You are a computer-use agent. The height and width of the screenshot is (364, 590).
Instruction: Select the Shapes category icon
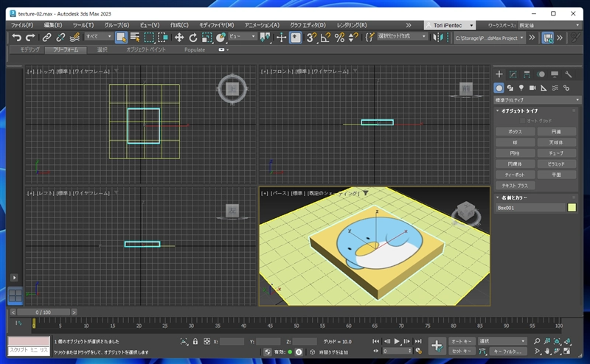point(510,88)
